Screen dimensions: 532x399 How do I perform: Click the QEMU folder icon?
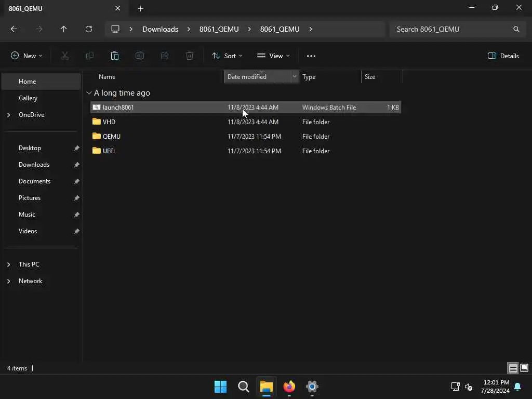point(96,136)
